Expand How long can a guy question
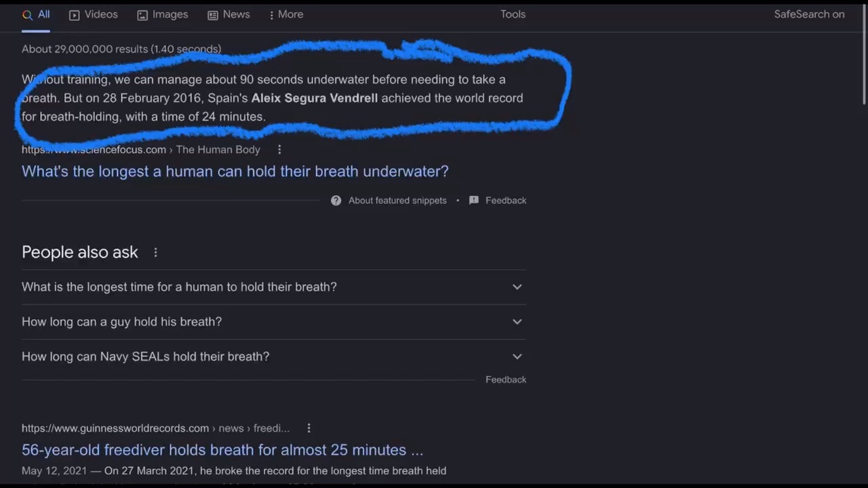The height and width of the screenshot is (488, 868). 274,322
